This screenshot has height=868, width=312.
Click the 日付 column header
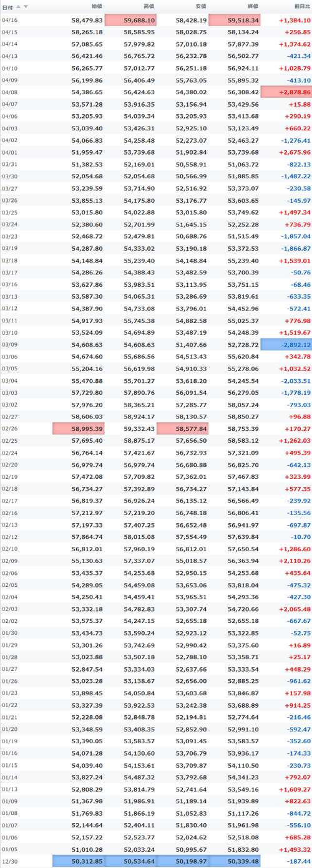coord(7,6)
